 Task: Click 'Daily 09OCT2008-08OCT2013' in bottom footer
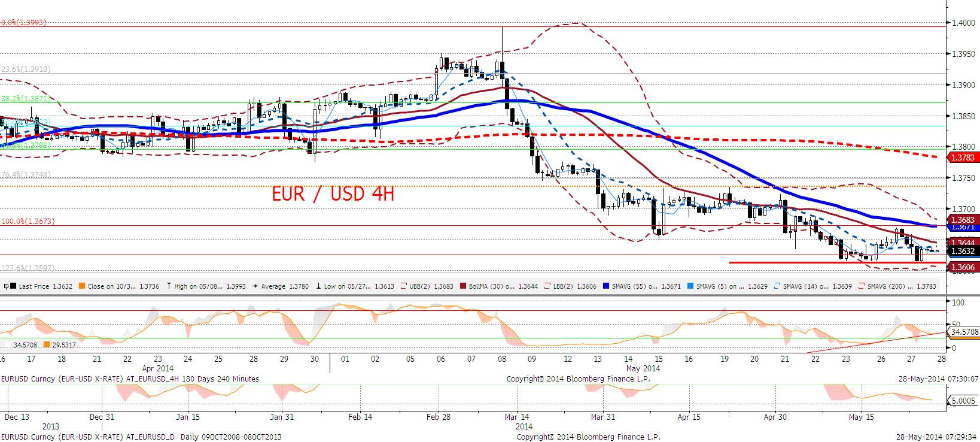232,437
